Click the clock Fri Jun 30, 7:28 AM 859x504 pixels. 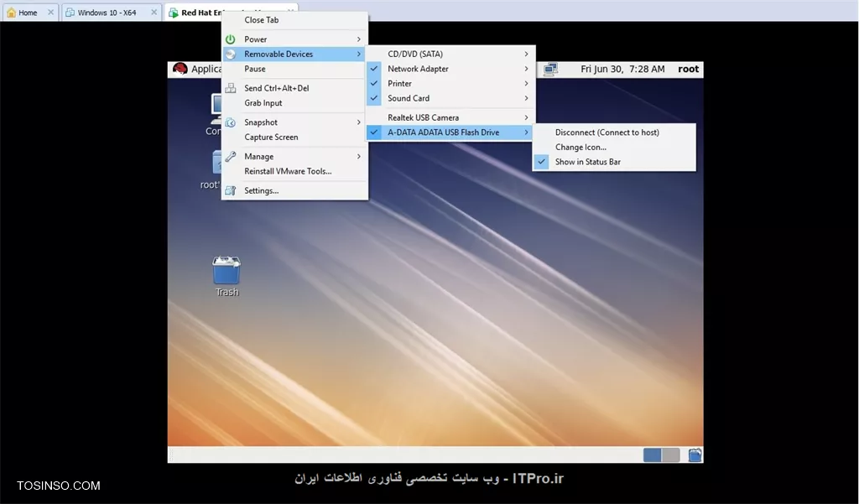click(x=622, y=69)
